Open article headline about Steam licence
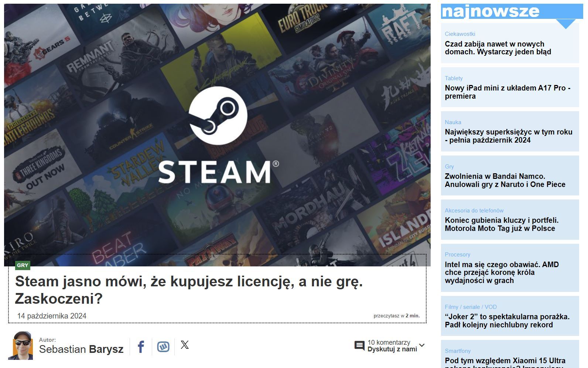The image size is (588, 368). point(189,290)
